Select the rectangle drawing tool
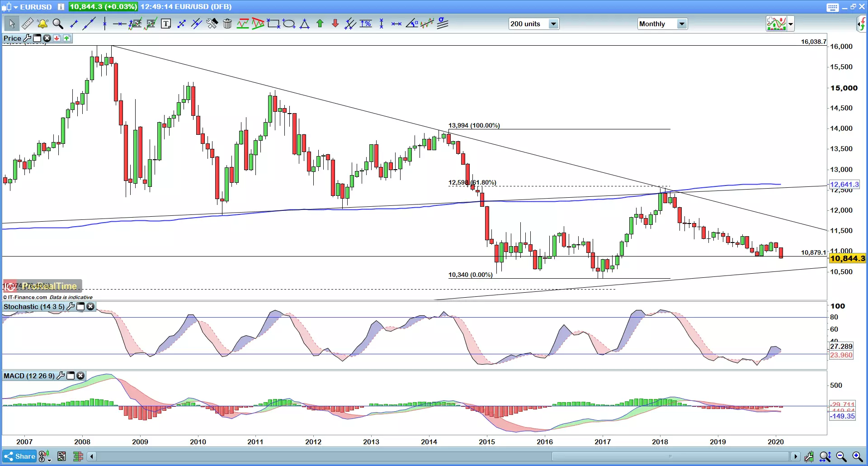Screen dimensions: 868x466 pos(273,24)
